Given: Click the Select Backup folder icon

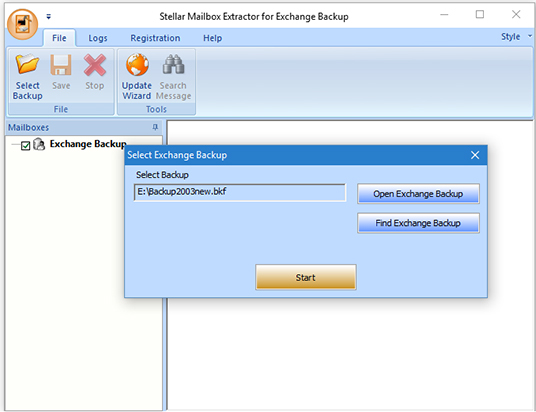Looking at the screenshot, I should click(27, 64).
